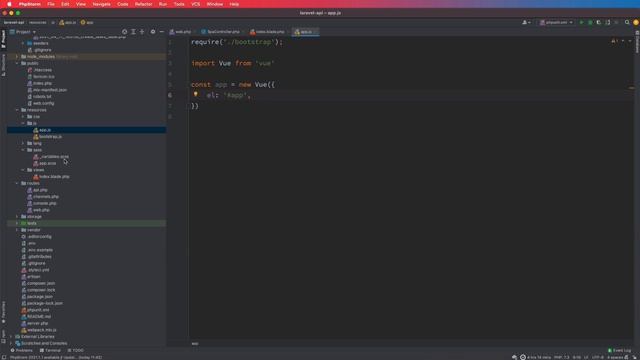This screenshot has height=360, width=640.
Task: Expand the storage folder
Action: coord(17,217)
